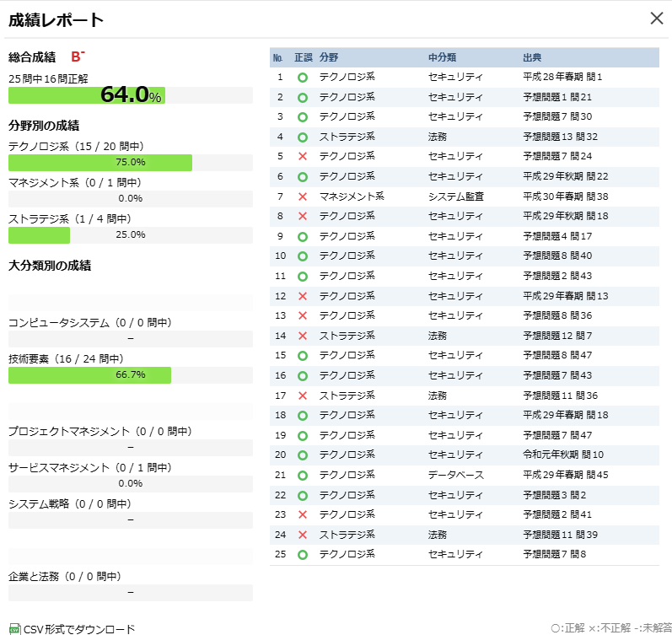Click the correct mark icon in row 4

click(303, 137)
